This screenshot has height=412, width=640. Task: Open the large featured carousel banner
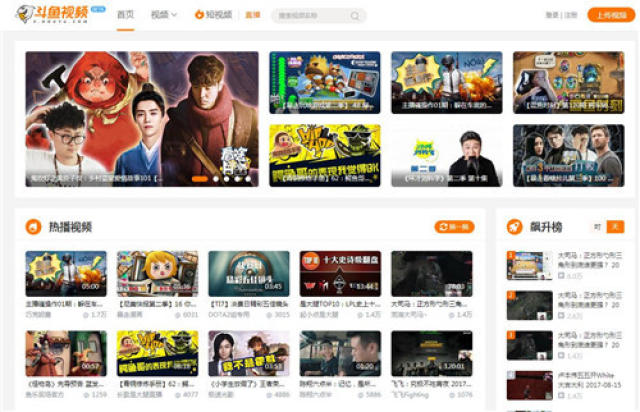click(142, 119)
